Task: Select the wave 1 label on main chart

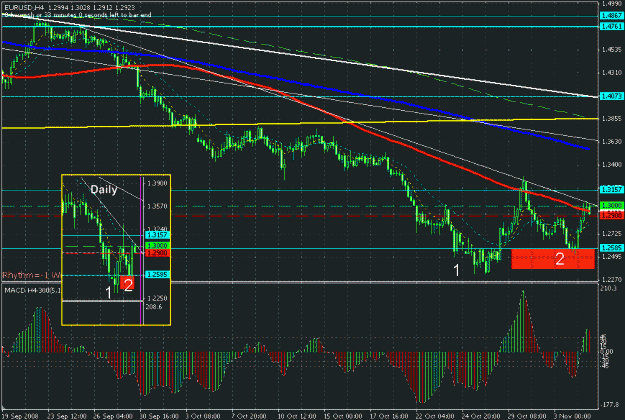Action: click(457, 271)
